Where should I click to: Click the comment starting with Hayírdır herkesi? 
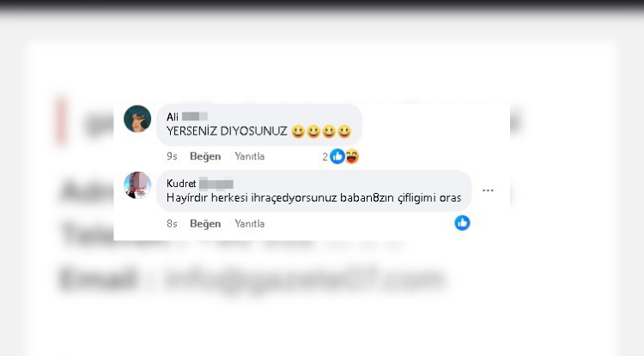click(313, 197)
